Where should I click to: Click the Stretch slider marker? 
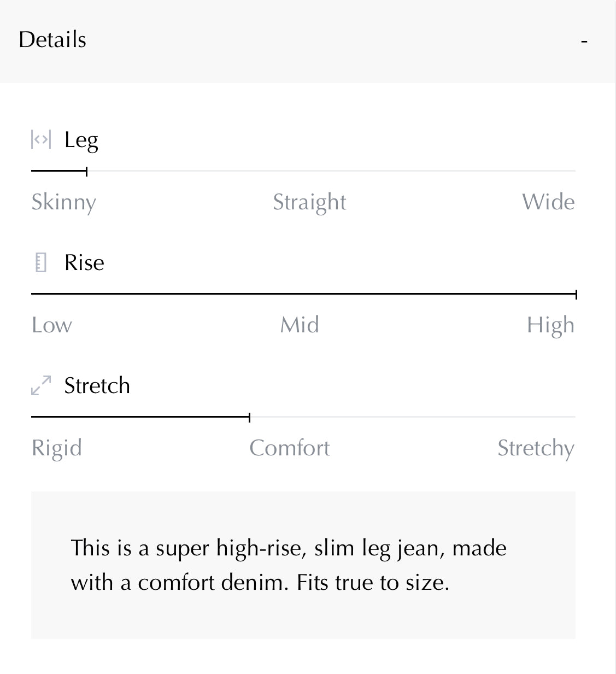249,417
